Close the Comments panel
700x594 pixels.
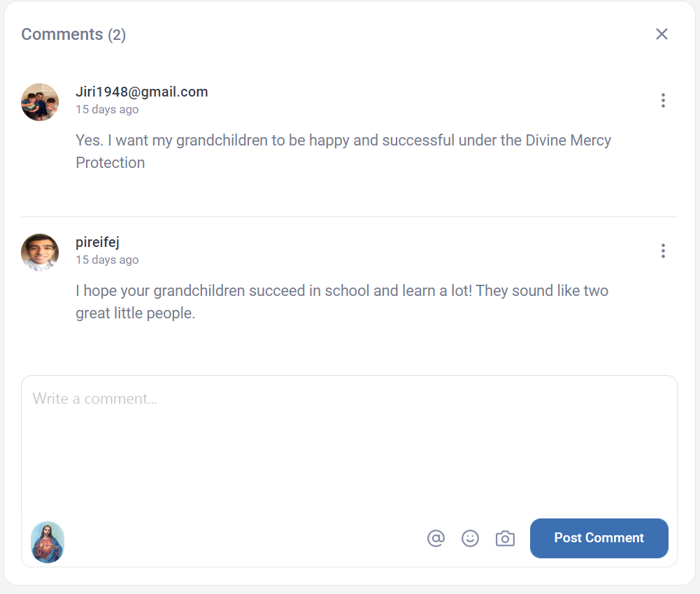coord(662,34)
